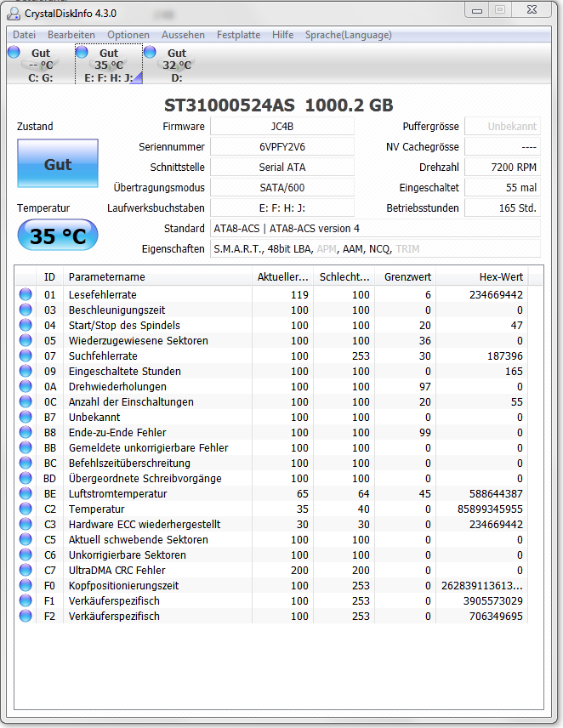Viewport: 563px width, 728px height.
Task: Click status orb for Aktuell schwebende Sektoren
Action: pyautogui.click(x=26, y=539)
